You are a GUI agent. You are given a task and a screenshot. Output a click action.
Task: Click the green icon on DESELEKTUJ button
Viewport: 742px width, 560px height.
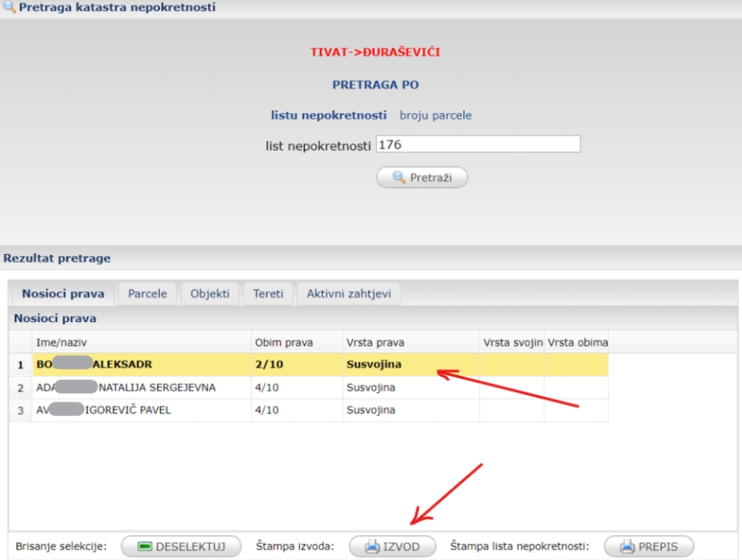point(144,546)
